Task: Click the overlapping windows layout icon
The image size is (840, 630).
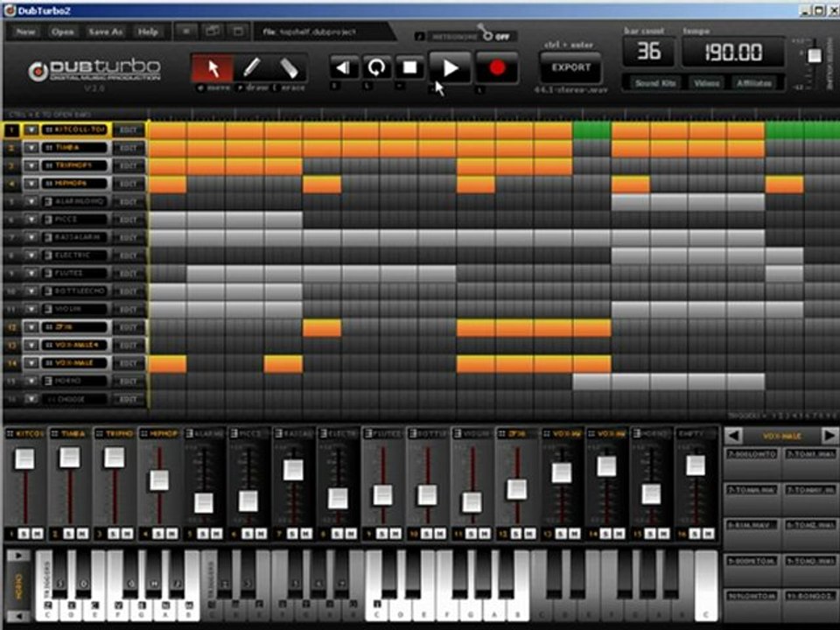Action: click(213, 31)
